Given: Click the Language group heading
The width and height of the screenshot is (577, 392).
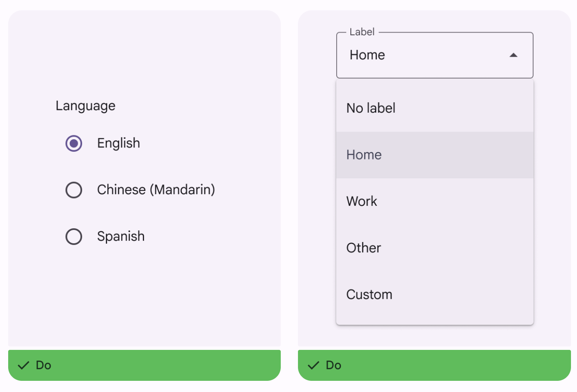Looking at the screenshot, I should pos(86,106).
